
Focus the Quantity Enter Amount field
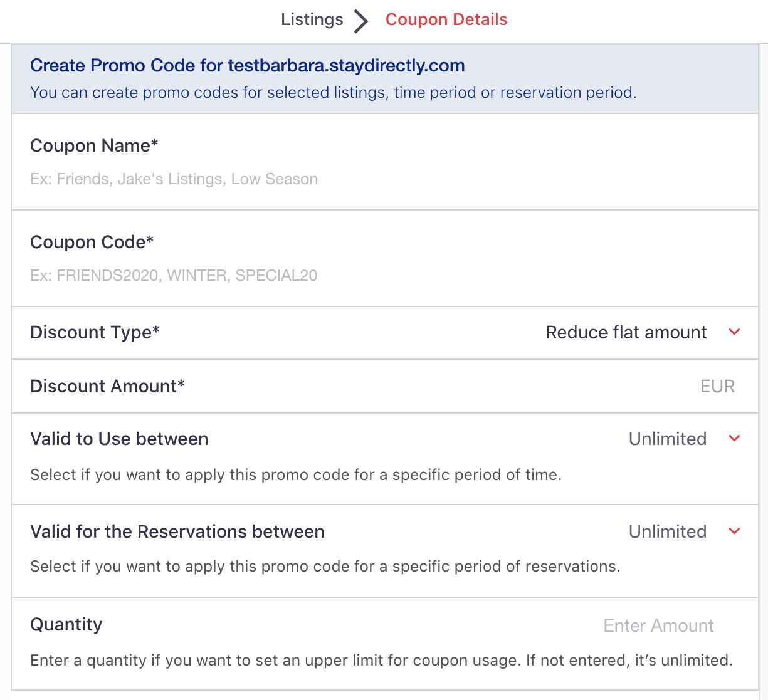point(658,625)
